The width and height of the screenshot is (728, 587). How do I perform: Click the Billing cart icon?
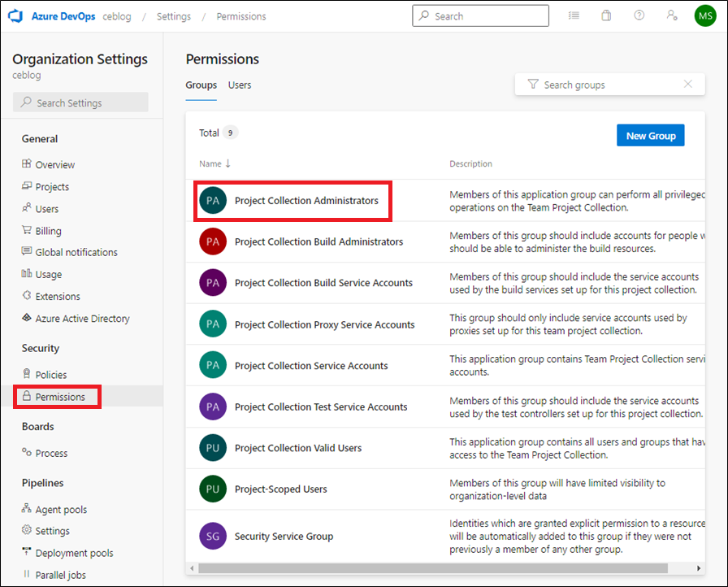(27, 230)
